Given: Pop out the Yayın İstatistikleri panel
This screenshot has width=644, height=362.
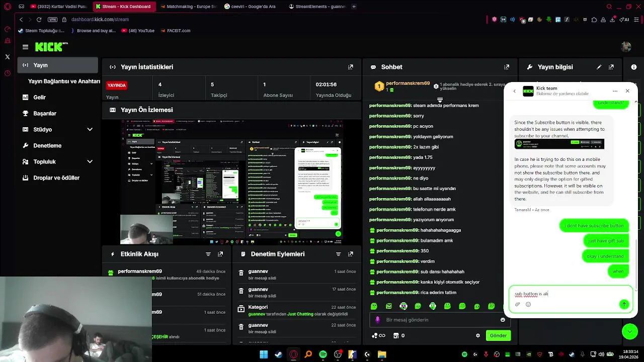Looking at the screenshot, I should point(351,67).
